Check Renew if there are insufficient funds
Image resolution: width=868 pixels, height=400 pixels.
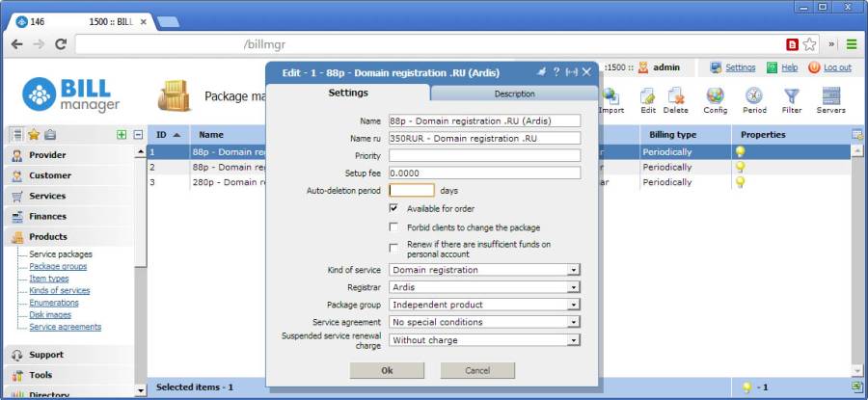click(393, 248)
